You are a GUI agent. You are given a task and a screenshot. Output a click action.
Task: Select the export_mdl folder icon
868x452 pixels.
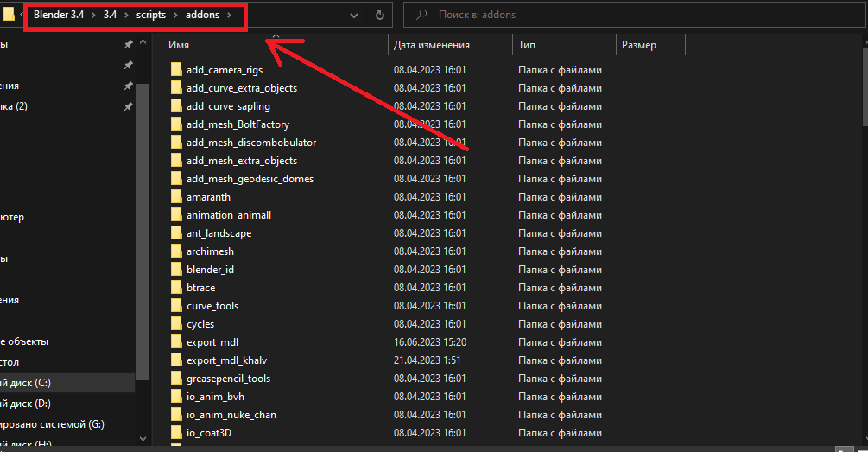(176, 341)
